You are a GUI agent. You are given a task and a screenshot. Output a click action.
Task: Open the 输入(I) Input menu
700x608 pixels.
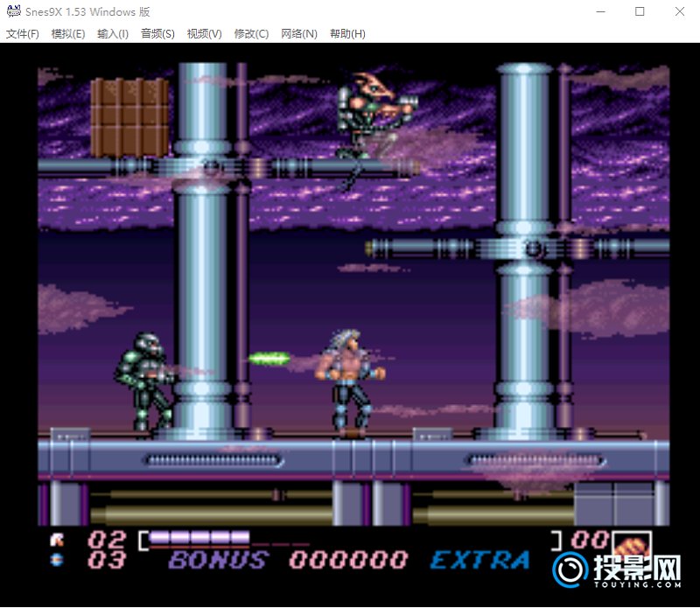tap(113, 34)
